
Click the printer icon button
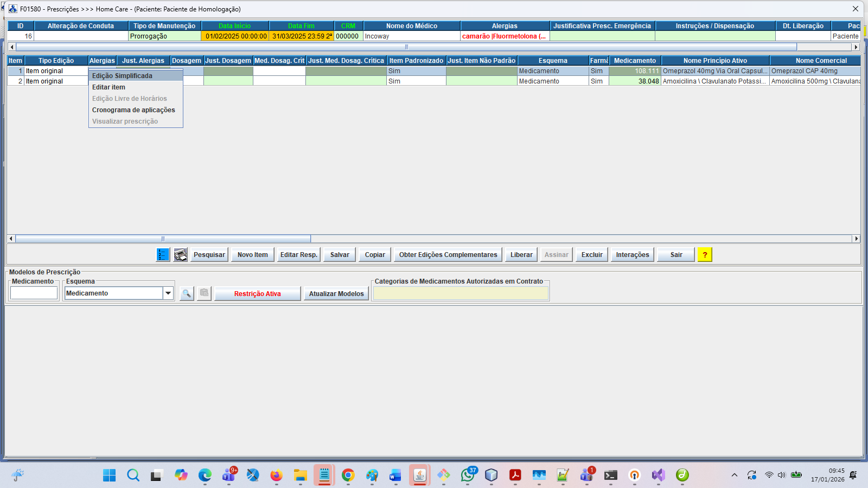pos(181,255)
